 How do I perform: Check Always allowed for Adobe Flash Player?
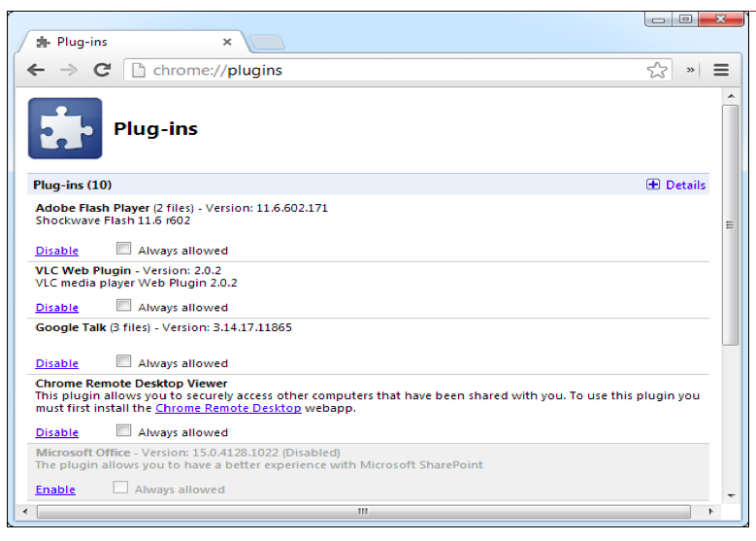[123, 250]
